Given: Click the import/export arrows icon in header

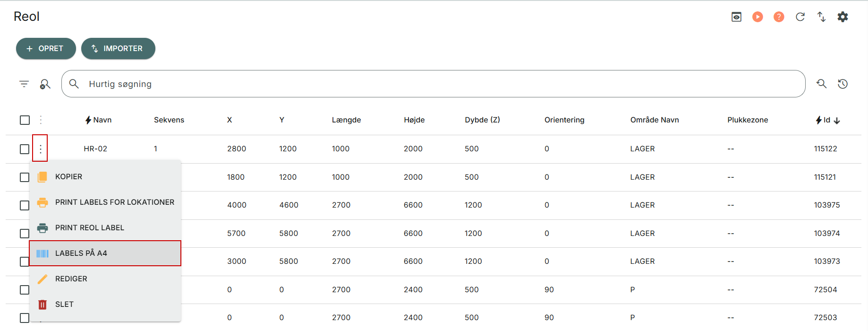Looking at the screenshot, I should point(821,17).
